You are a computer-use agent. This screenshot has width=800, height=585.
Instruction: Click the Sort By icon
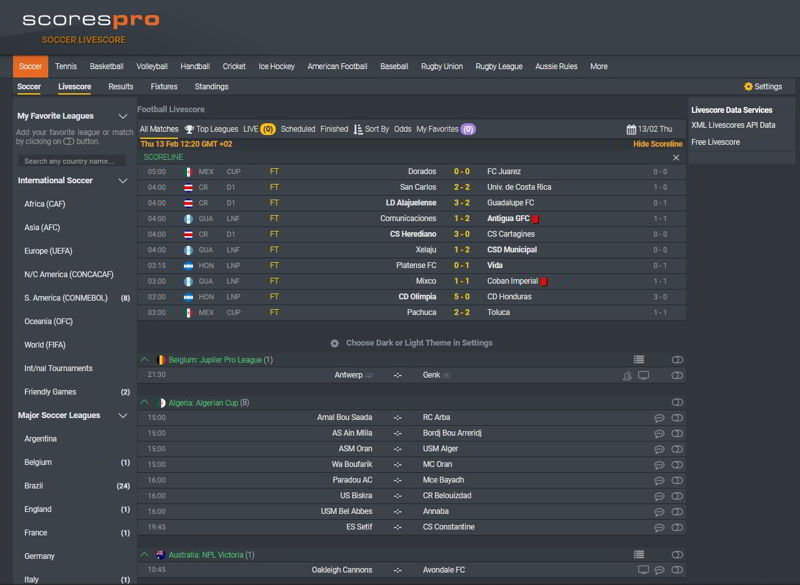tap(358, 129)
